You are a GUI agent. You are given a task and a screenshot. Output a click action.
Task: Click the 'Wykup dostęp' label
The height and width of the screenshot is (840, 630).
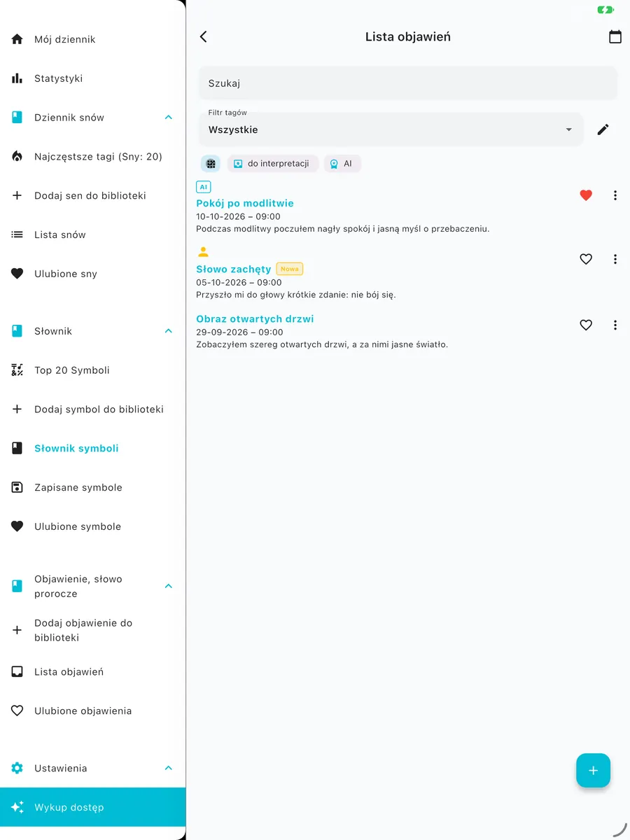69,807
